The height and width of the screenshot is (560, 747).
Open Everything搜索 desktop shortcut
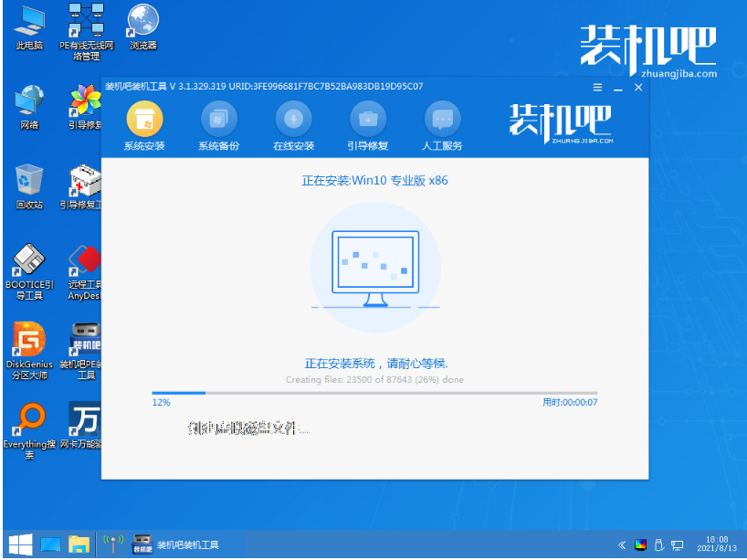tap(29, 430)
